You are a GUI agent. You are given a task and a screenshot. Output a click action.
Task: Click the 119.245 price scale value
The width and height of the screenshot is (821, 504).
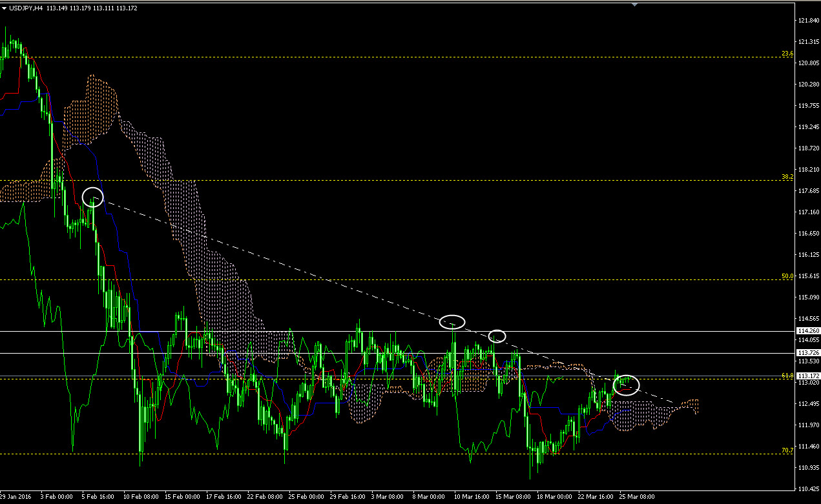pos(809,127)
